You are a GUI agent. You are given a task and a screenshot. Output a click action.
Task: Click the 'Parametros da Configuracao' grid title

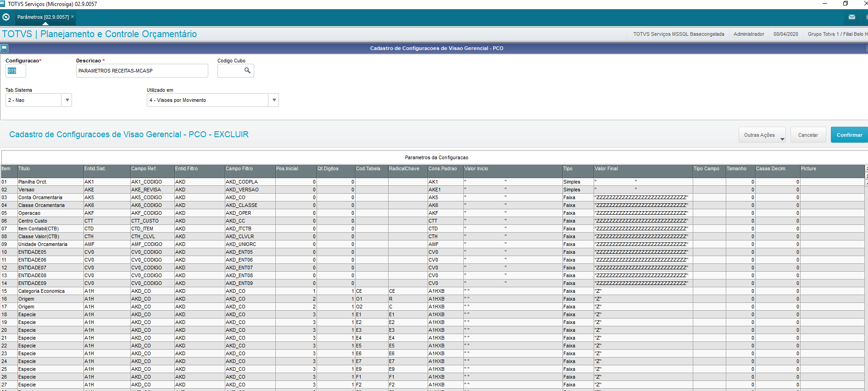(436, 157)
